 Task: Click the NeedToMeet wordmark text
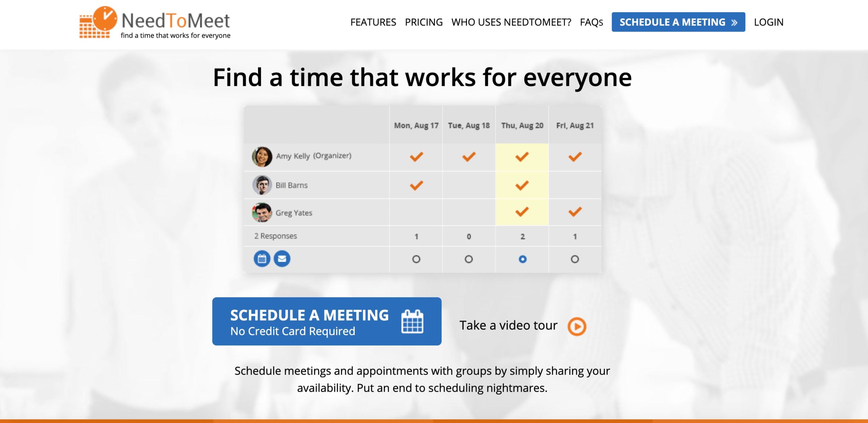click(x=176, y=20)
